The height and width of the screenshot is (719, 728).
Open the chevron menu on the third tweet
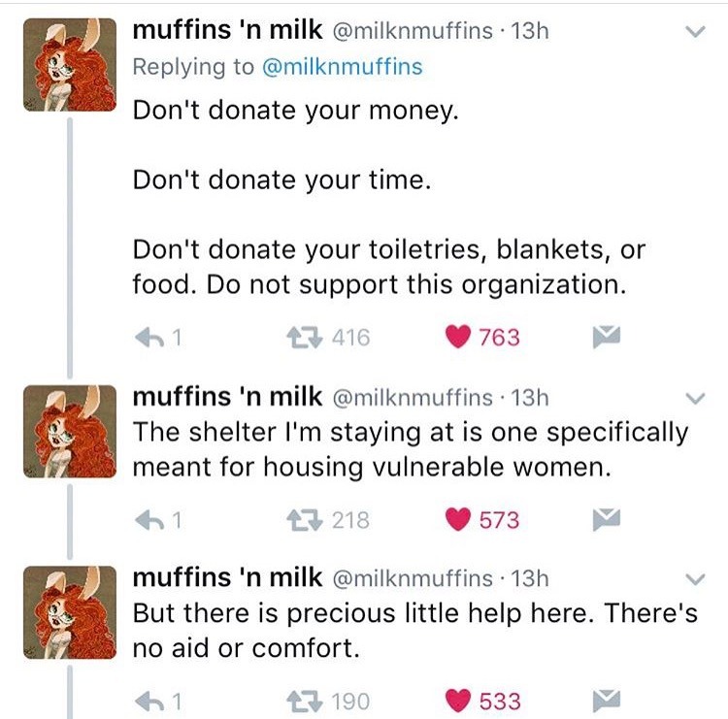point(693,579)
